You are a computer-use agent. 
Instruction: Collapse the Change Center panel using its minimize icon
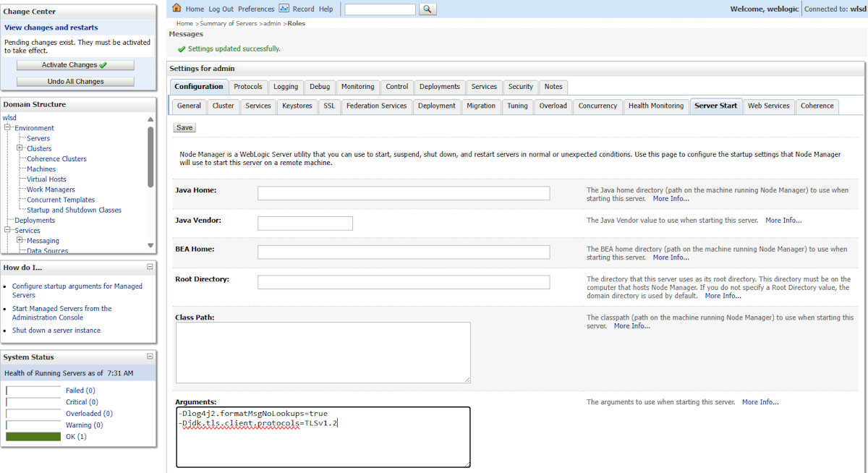point(150,11)
